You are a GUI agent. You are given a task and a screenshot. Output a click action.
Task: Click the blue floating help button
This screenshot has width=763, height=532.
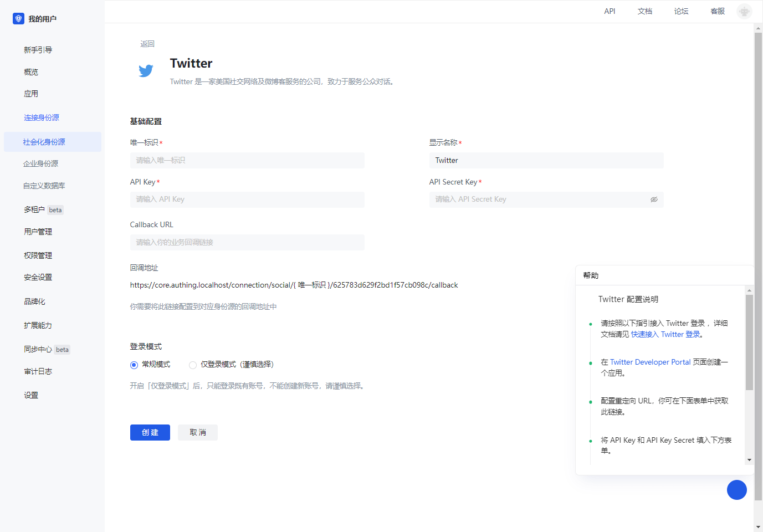(x=736, y=490)
